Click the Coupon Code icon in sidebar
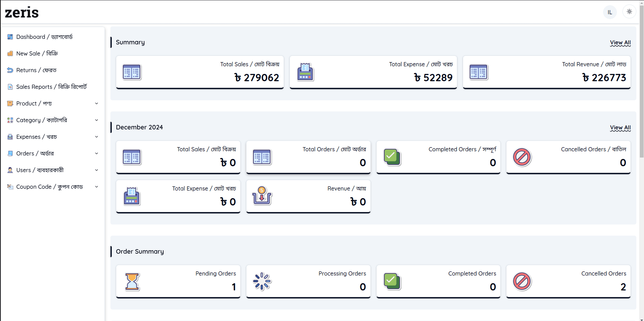This screenshot has width=644, height=321. point(10,187)
